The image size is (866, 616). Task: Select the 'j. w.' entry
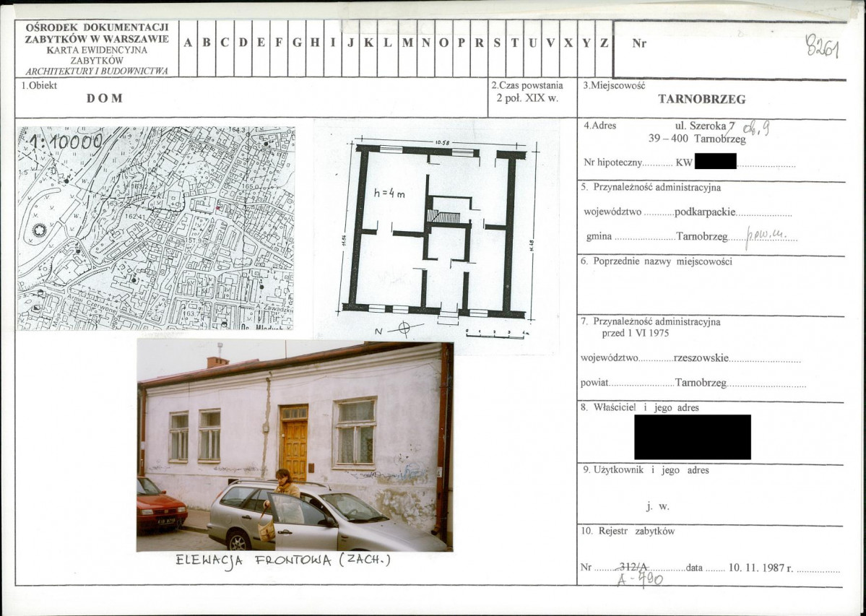click(658, 506)
